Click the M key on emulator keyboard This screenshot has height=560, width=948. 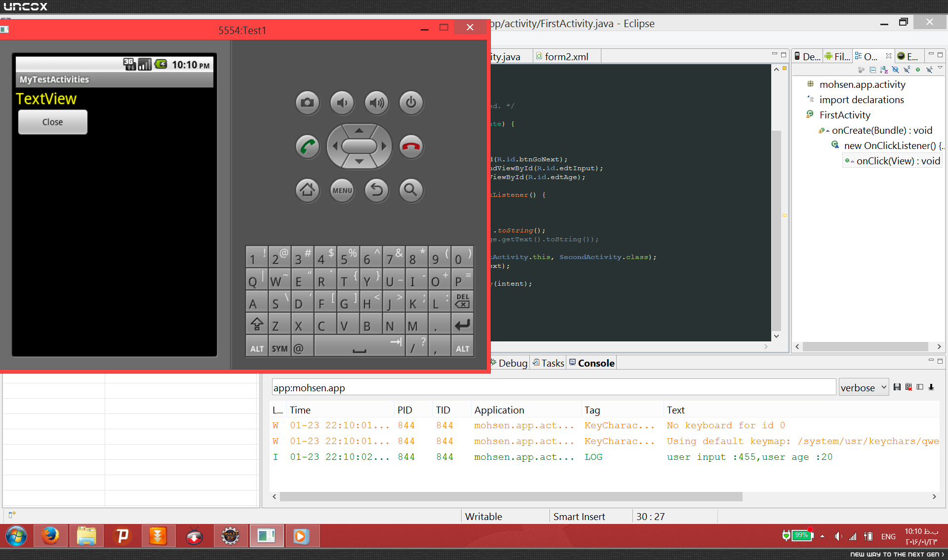pos(417,324)
